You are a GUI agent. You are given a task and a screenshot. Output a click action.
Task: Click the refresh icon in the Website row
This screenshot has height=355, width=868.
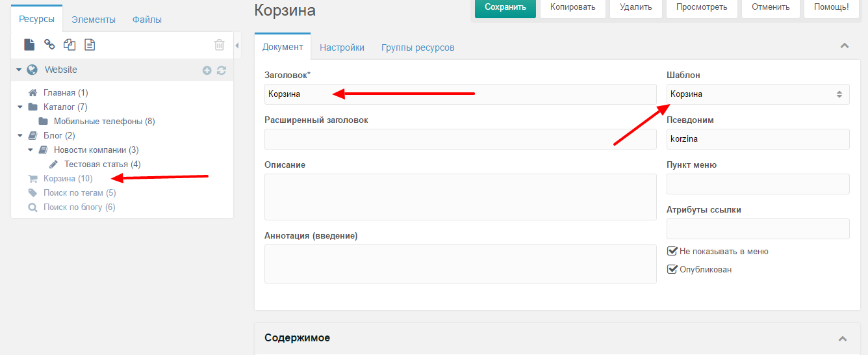tap(222, 70)
